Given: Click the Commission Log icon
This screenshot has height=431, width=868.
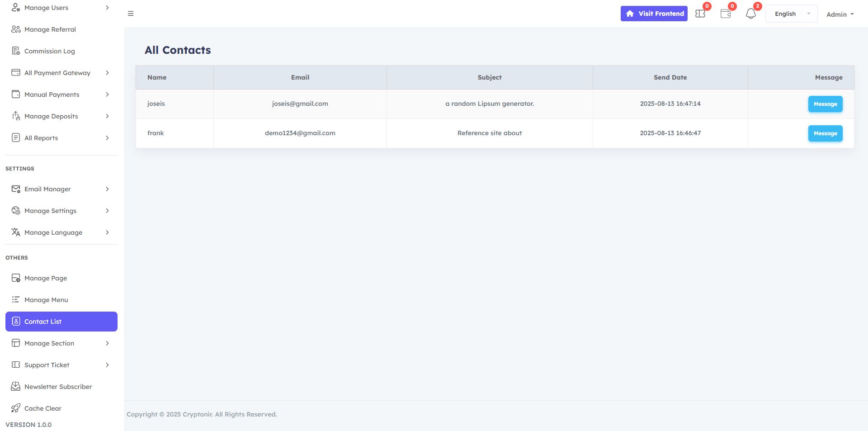Looking at the screenshot, I should click(16, 51).
